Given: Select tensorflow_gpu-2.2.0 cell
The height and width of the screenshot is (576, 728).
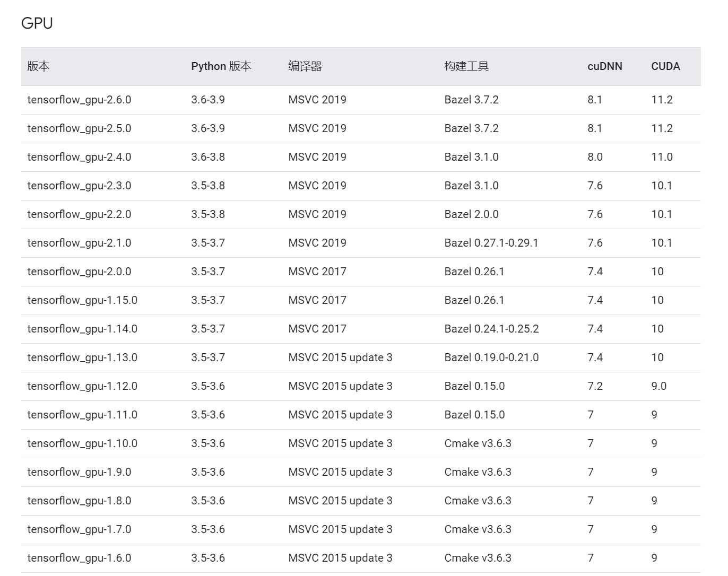Looking at the screenshot, I should coord(79,214).
